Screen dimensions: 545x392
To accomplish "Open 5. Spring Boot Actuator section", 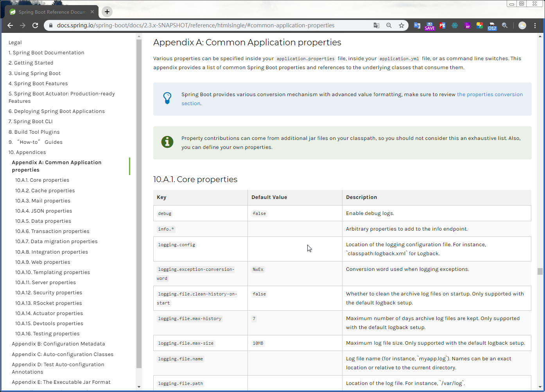I will coord(62,97).
